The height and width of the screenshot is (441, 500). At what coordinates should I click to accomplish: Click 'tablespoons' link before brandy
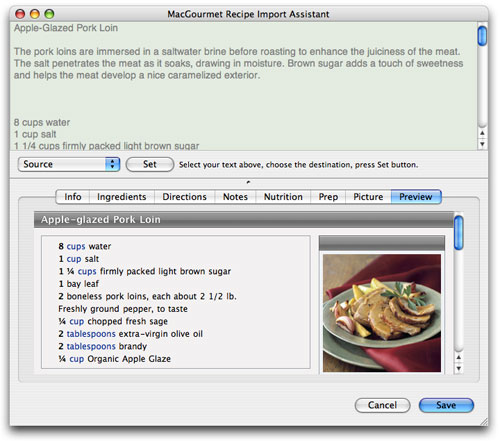tap(91, 346)
